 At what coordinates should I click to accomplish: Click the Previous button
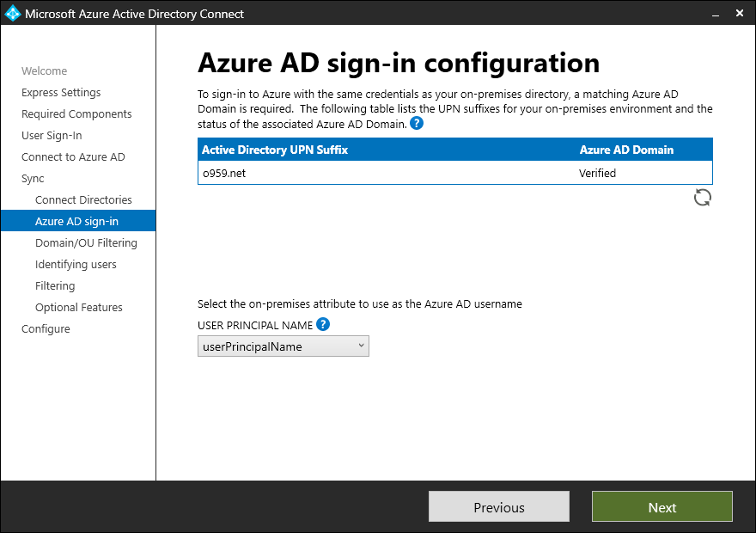499,507
